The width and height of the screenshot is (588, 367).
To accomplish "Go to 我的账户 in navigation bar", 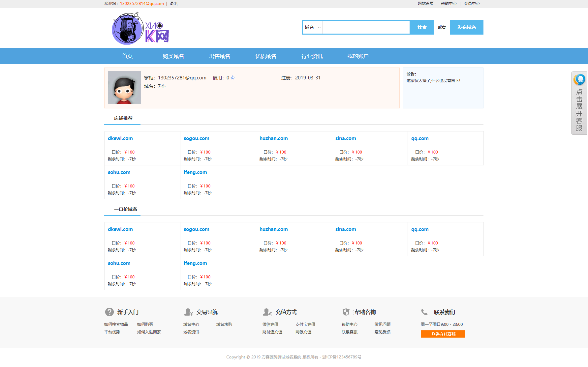I will pos(358,56).
